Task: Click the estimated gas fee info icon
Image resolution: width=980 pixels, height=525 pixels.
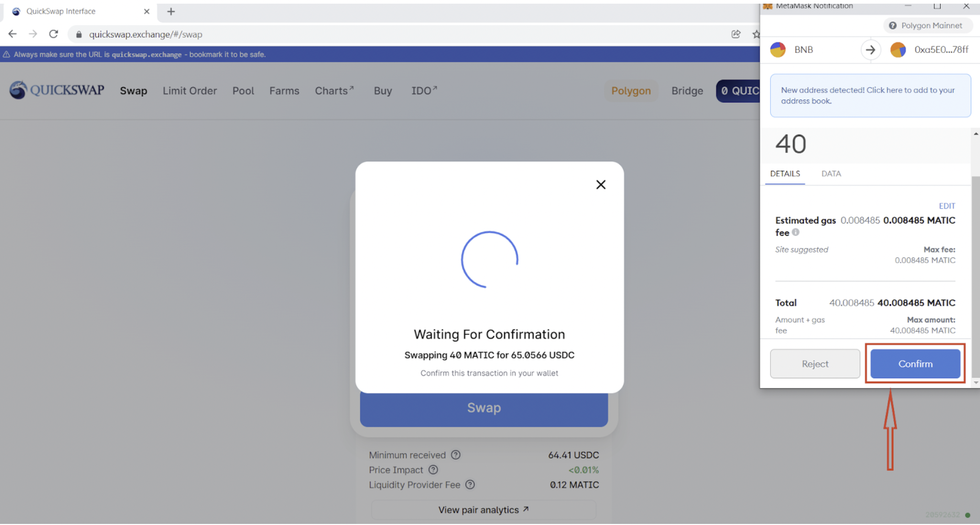Action: (796, 232)
